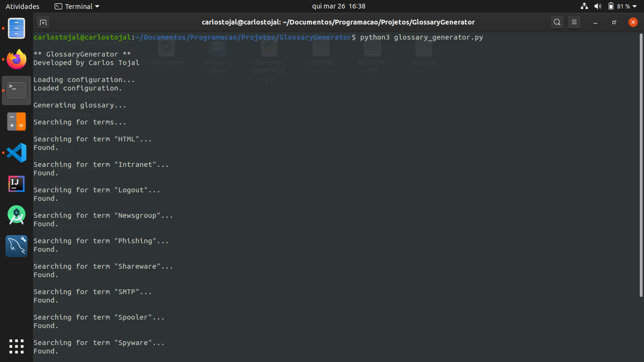The width and height of the screenshot is (644, 362).
Task: Click the line 'Searching for term "Intranet"...'
Action: tap(101, 165)
